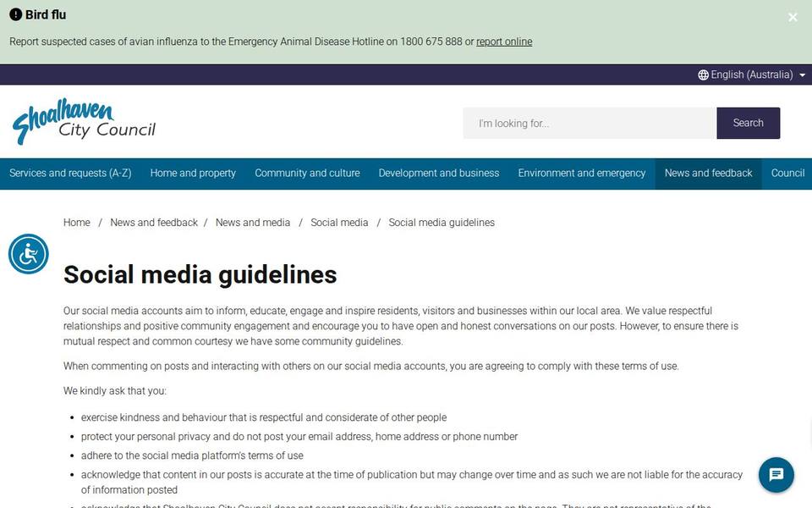Open the chat bubble widget
This screenshot has width=812, height=508.
[x=776, y=474]
